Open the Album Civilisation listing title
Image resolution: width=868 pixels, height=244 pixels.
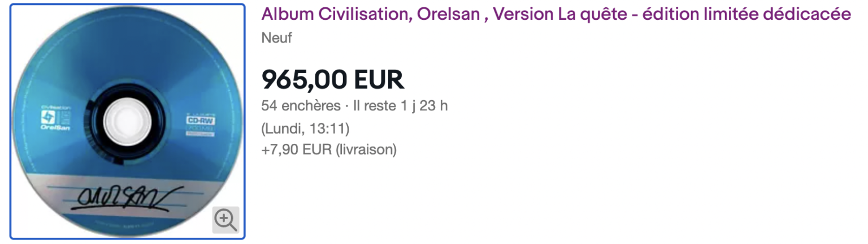click(555, 15)
